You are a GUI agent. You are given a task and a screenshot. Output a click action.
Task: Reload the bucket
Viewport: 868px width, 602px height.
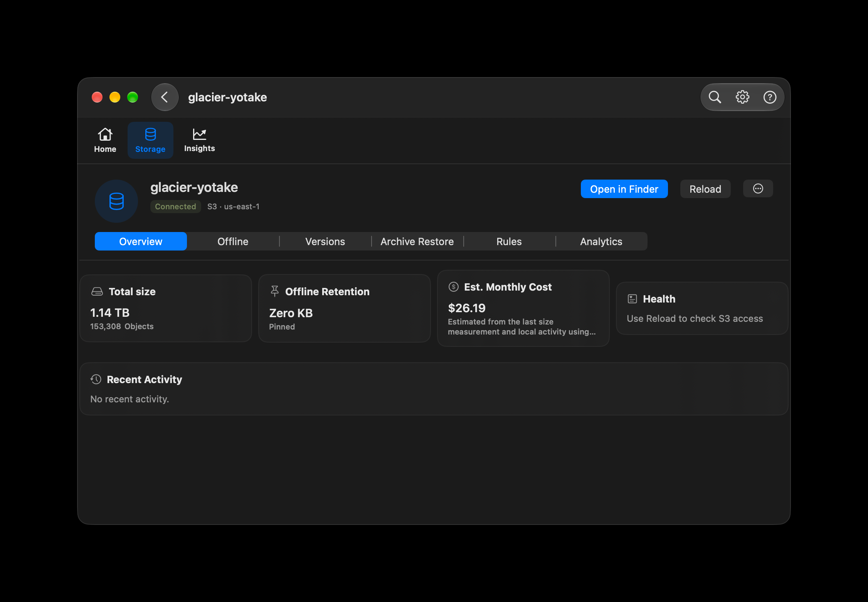[x=705, y=189]
